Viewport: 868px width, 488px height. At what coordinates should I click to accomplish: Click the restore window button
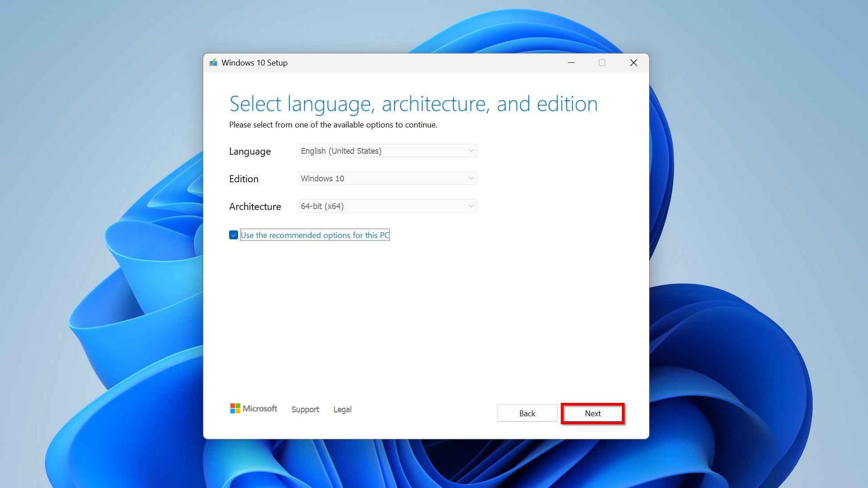pos(602,62)
